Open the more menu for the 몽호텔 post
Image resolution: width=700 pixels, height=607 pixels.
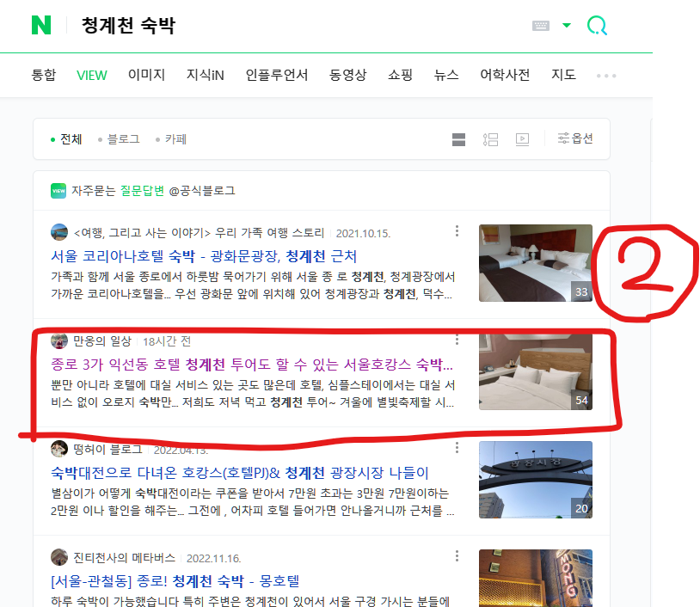pos(457,556)
